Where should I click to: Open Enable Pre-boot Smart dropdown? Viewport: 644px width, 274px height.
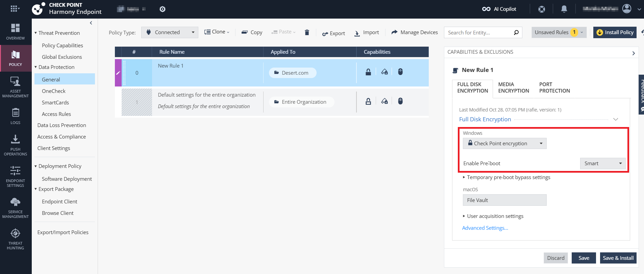click(x=603, y=164)
